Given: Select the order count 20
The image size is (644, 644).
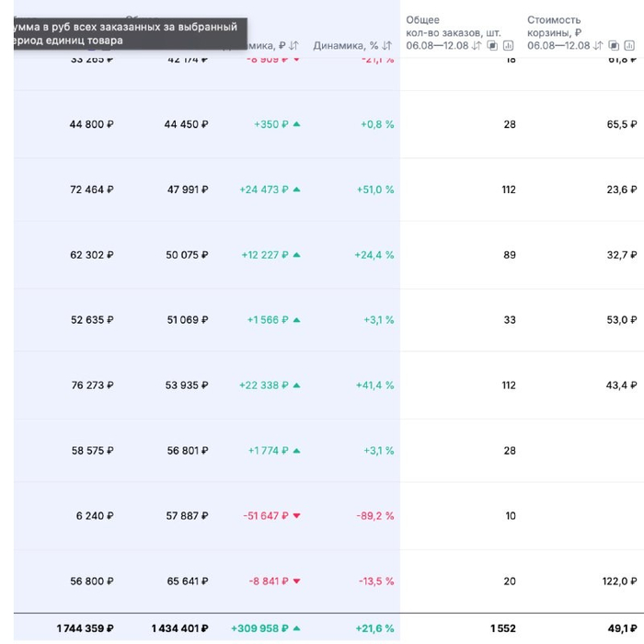Looking at the screenshot, I should tap(510, 581).
